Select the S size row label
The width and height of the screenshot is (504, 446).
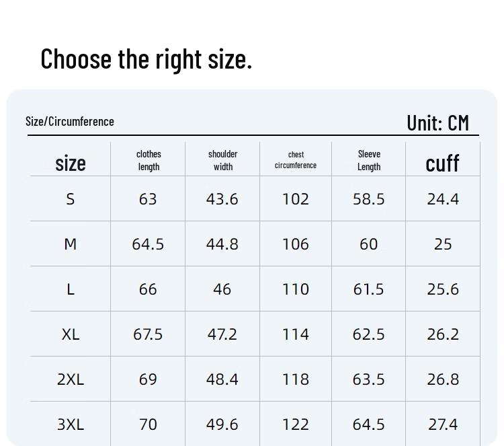[x=71, y=199]
